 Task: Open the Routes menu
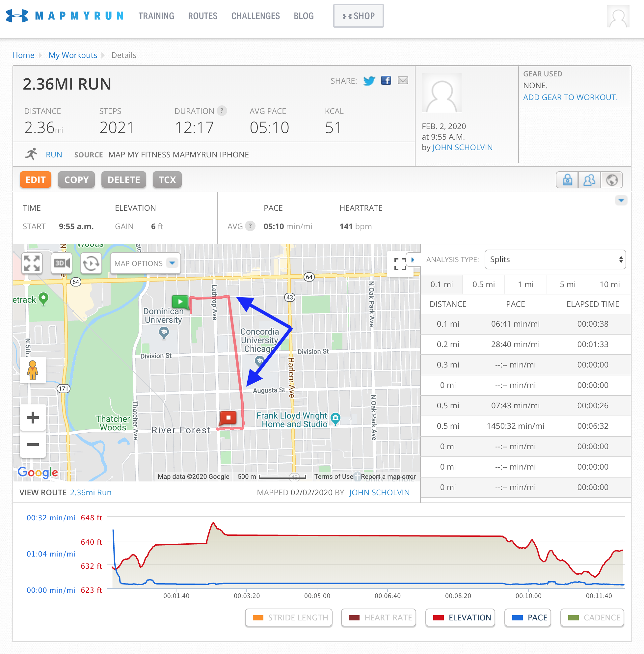pos(202,16)
